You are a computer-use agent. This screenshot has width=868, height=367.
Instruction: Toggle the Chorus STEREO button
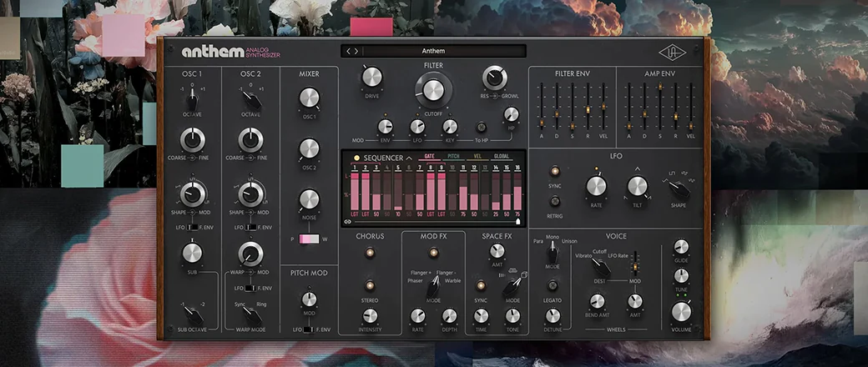point(370,285)
